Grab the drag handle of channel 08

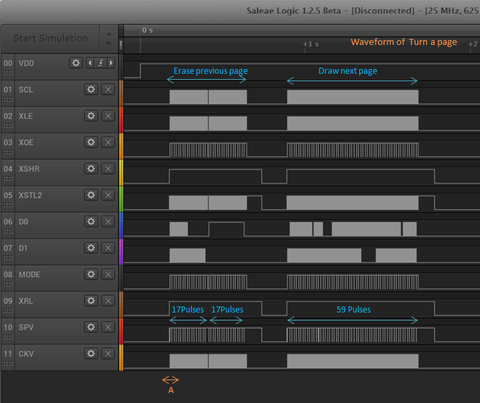coord(8,284)
